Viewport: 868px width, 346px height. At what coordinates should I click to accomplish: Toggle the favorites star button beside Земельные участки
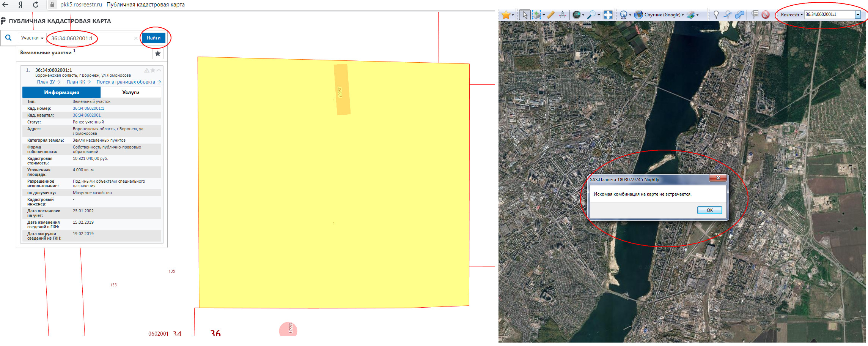tap(158, 54)
